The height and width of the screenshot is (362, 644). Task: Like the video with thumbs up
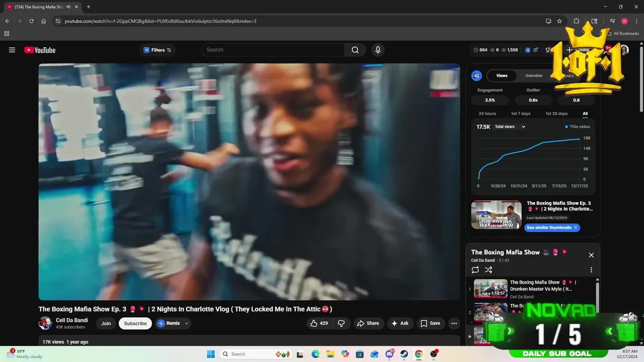pyautogui.click(x=319, y=323)
